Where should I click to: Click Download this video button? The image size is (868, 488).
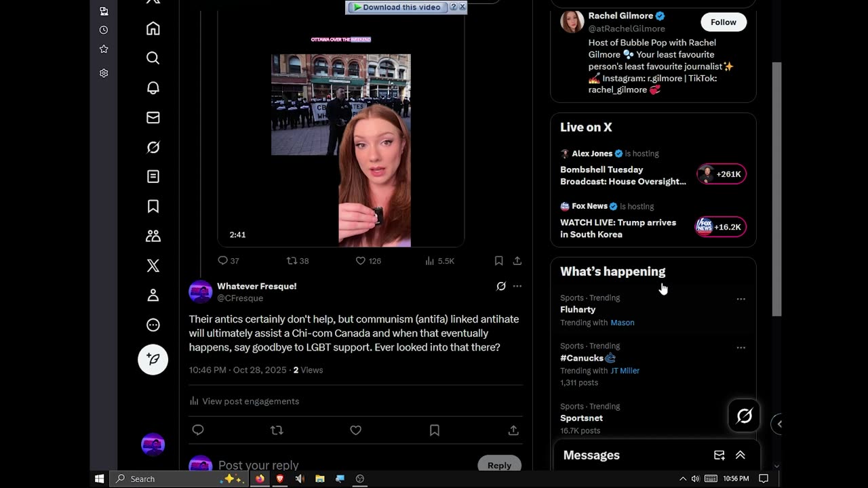[398, 7]
